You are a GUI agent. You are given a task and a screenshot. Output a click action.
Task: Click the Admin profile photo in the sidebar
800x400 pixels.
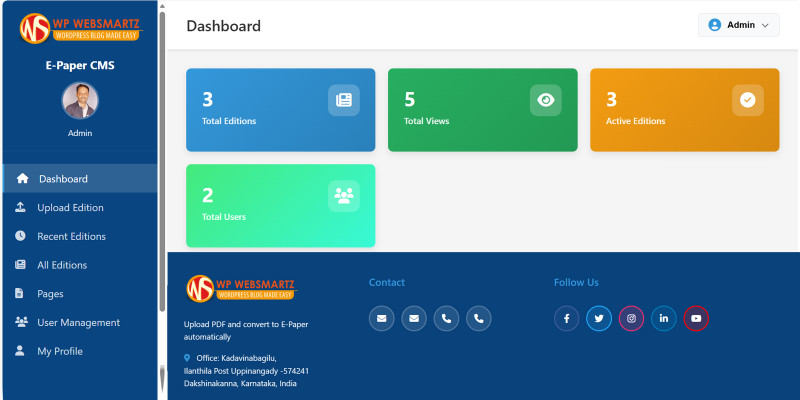click(80, 101)
